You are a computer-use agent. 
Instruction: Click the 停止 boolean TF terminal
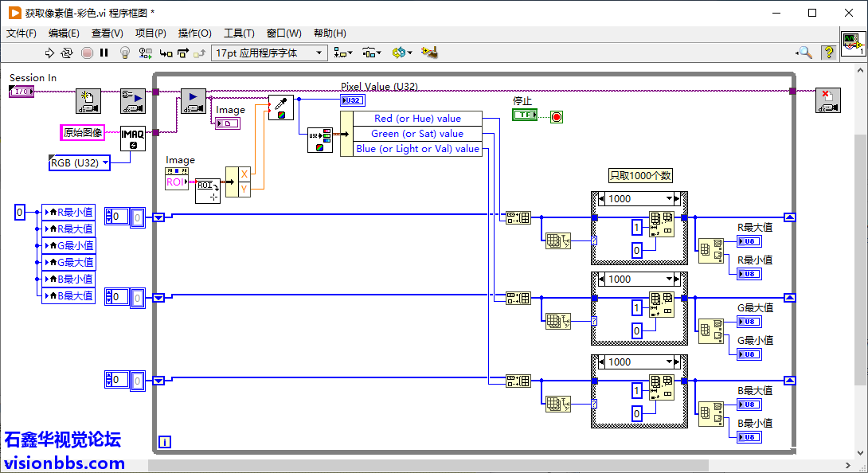525,114
